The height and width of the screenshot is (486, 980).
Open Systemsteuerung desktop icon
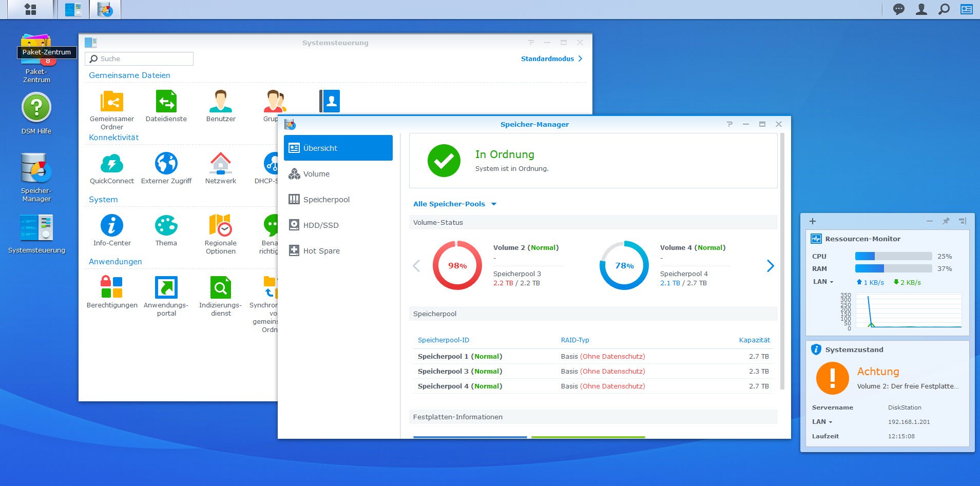coord(36,234)
